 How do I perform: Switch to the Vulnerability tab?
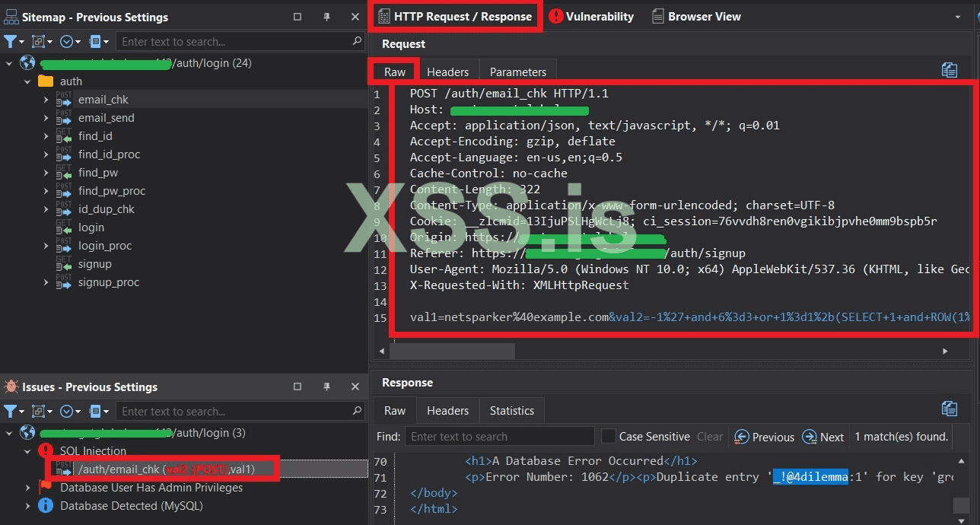591,17
